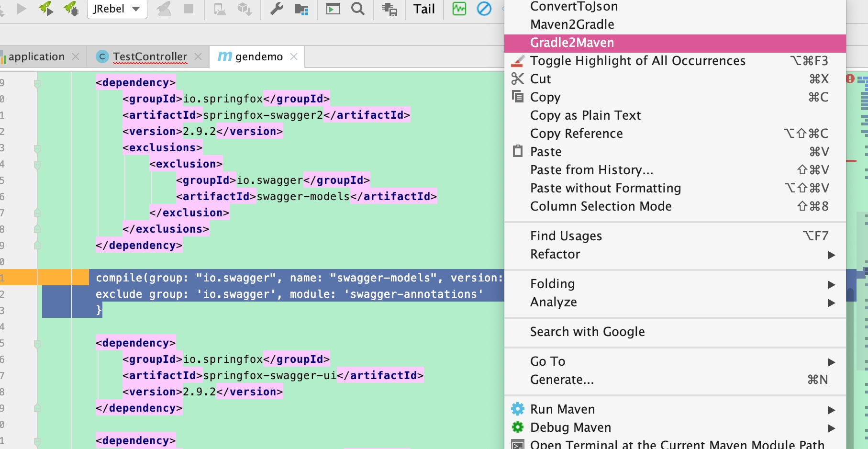
Task: Open Project Structure folder icon
Action: [301, 9]
